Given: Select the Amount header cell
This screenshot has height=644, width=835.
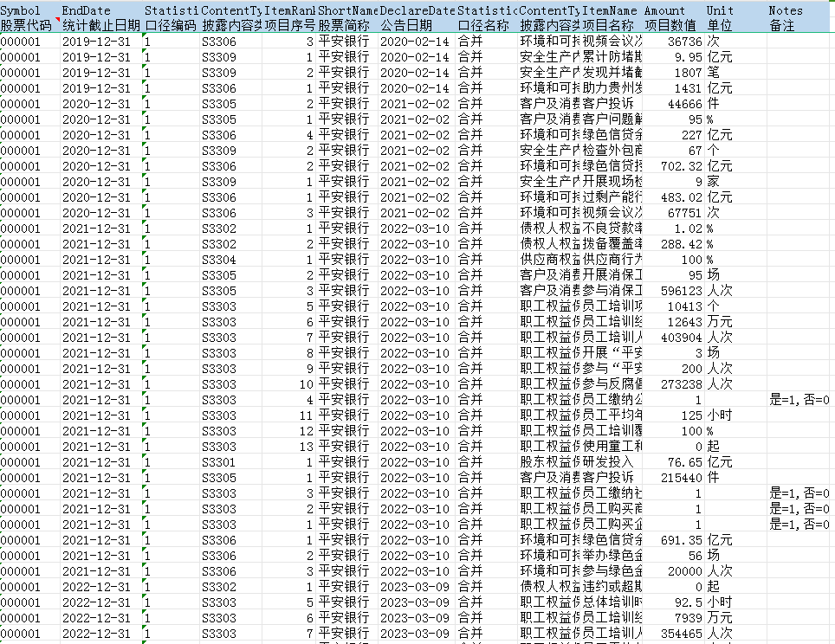Looking at the screenshot, I should 674,10.
